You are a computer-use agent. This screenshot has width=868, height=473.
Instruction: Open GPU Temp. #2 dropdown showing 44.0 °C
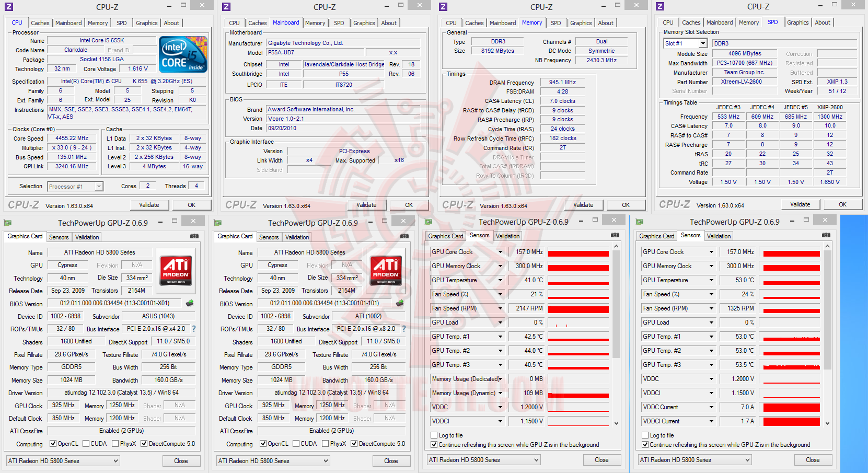(500, 351)
